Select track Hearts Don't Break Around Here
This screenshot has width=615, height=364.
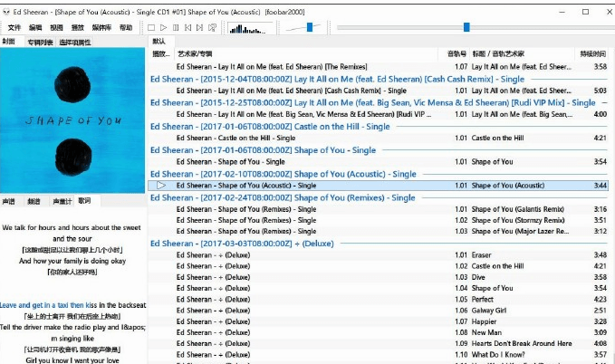[x=379, y=343]
